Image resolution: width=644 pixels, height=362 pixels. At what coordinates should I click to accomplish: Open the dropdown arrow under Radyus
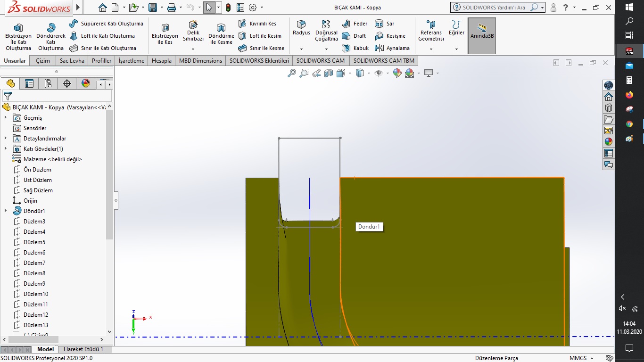301,49
